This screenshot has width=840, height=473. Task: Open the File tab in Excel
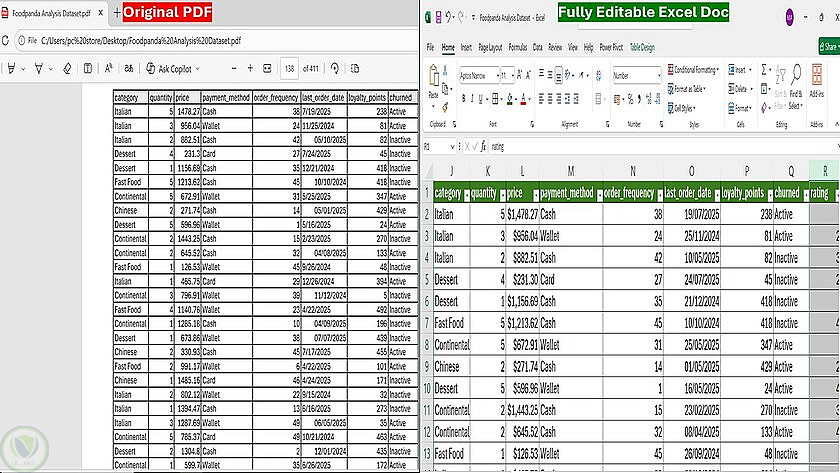(430, 47)
